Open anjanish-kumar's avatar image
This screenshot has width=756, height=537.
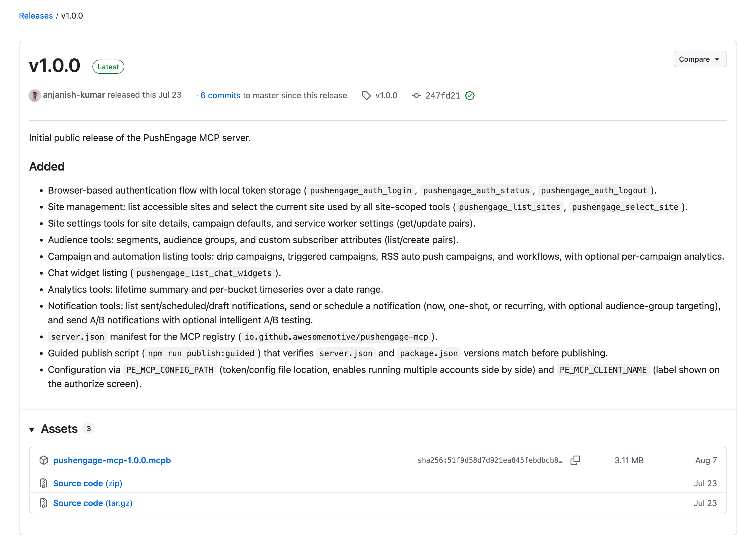pyautogui.click(x=35, y=95)
